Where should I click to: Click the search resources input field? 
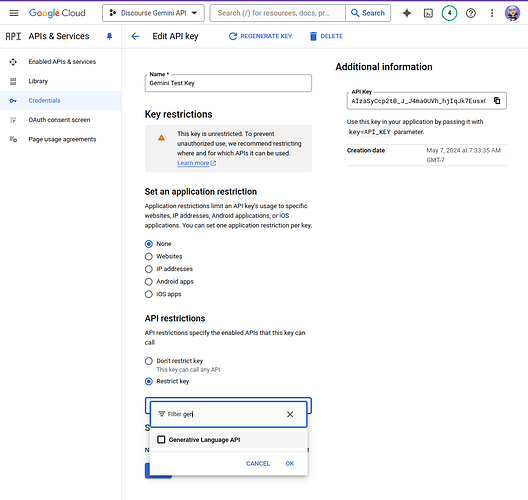coord(278,13)
